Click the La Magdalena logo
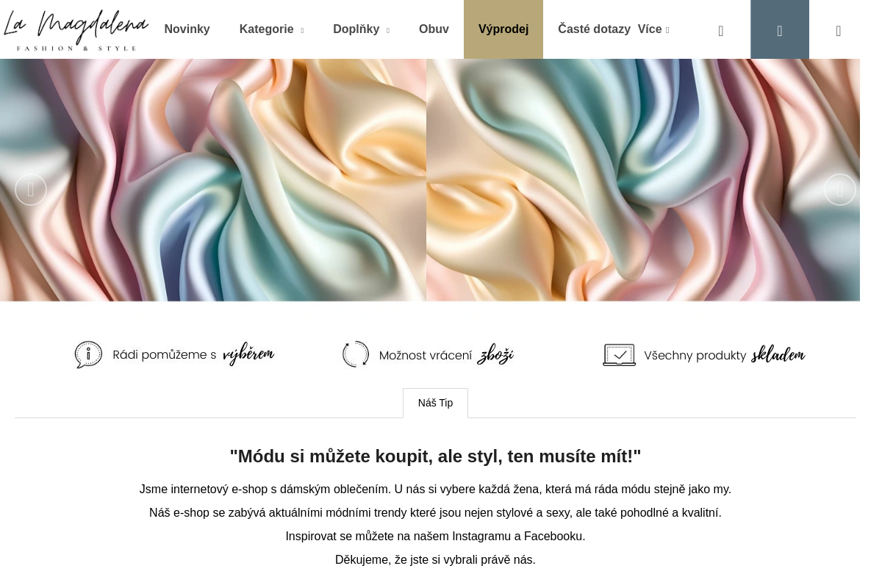This screenshot has height=588, width=882. coord(76,30)
